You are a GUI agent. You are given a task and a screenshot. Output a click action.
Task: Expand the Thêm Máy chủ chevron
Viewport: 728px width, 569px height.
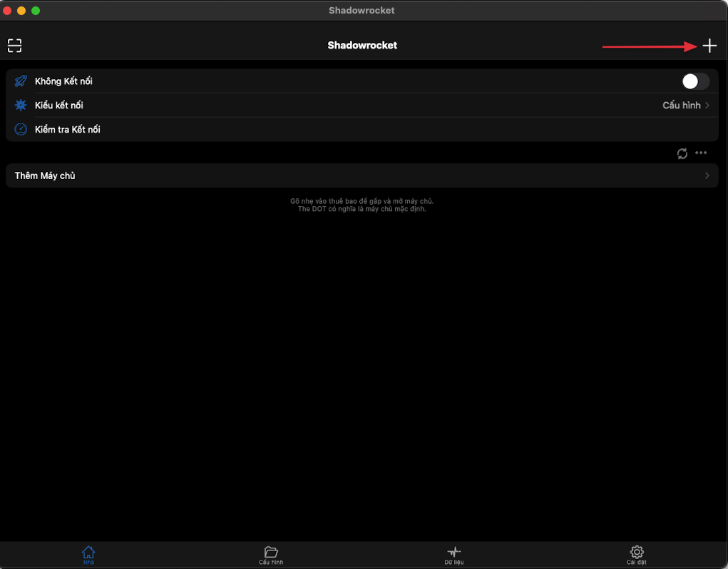[x=707, y=175]
